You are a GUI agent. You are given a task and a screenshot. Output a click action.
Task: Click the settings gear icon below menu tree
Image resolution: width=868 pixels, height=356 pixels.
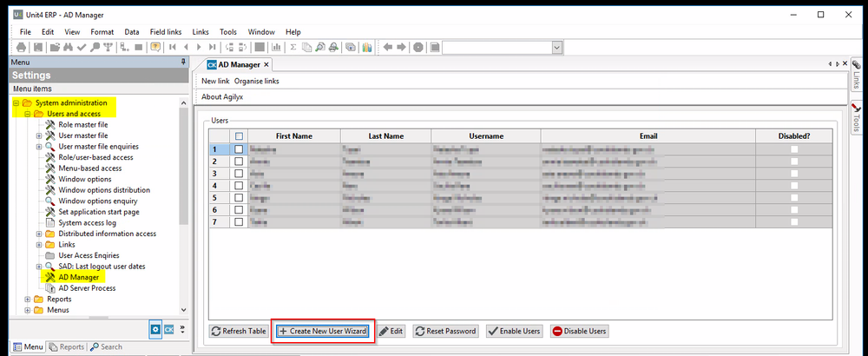[x=155, y=329]
